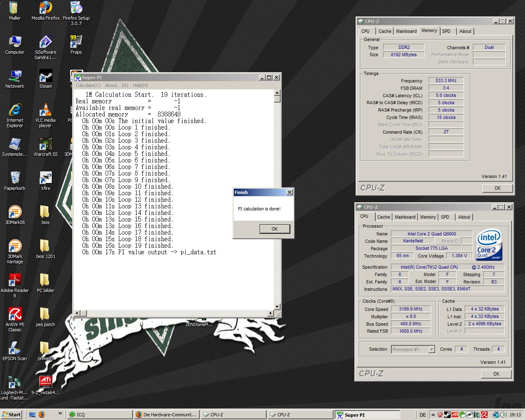Open Internet Explorer desktop icon
The width and height of the screenshot is (525, 420).
15,116
